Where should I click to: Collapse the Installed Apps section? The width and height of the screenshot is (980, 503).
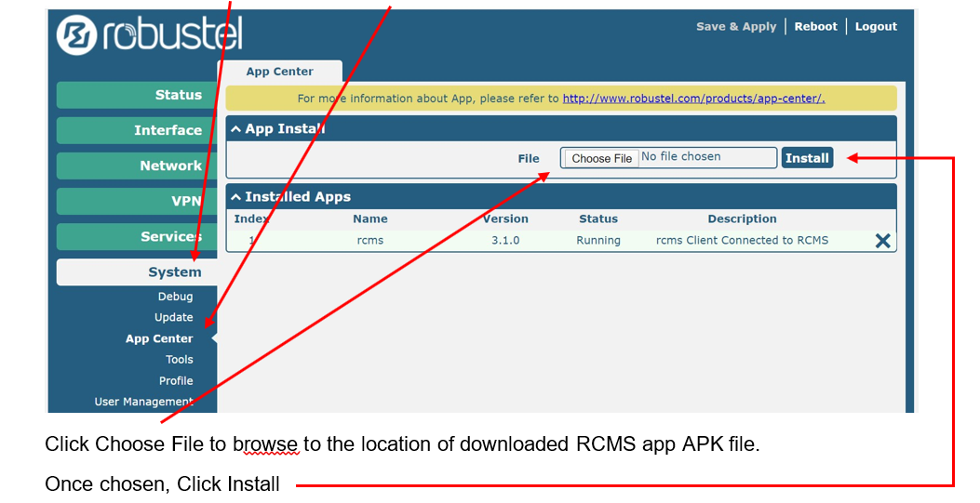click(x=236, y=197)
